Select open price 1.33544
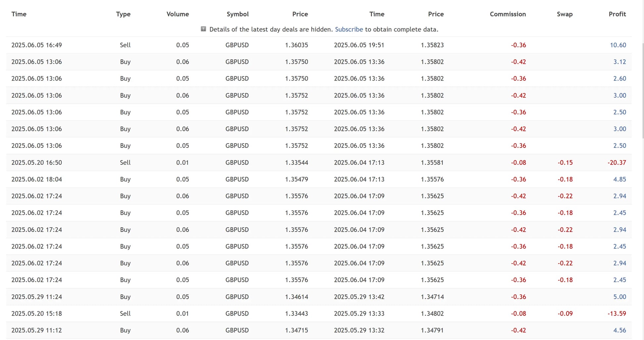 297,163
